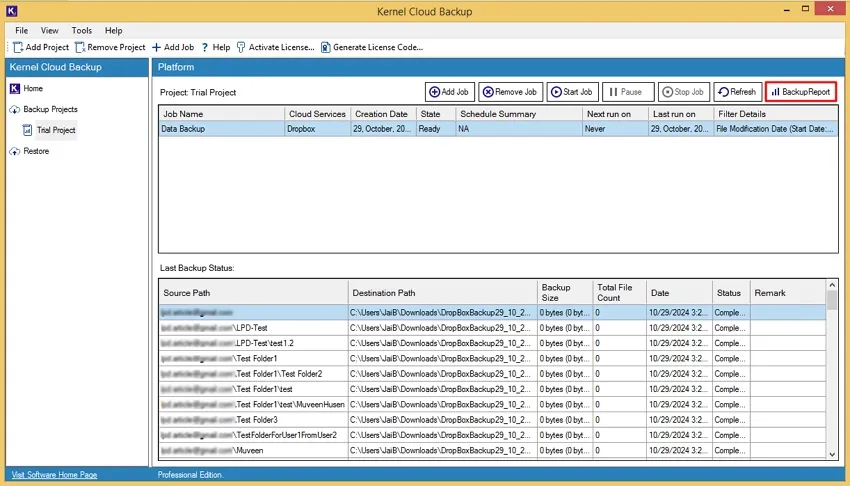
Task: Click Add Project in the toolbar
Action: click(x=41, y=47)
